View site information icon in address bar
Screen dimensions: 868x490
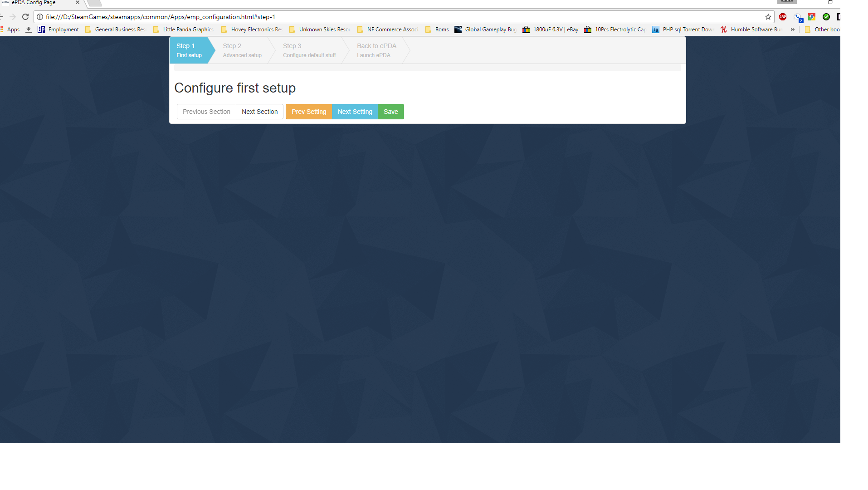[x=40, y=17]
